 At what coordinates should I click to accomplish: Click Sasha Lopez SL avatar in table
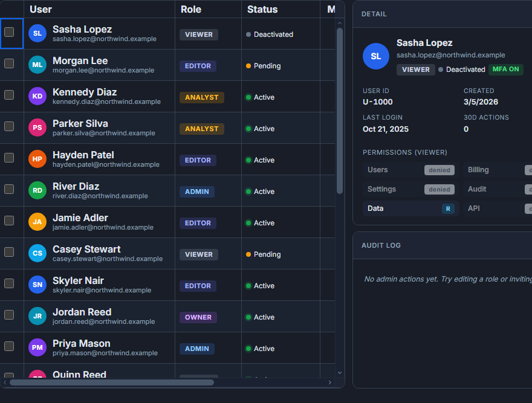(37, 33)
